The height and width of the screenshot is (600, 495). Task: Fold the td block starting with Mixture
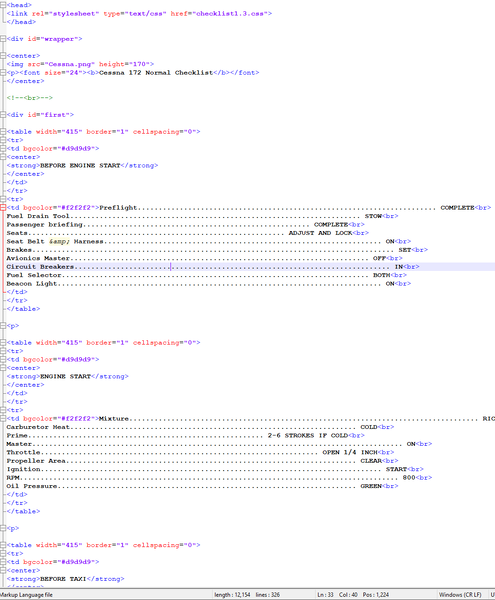3,418
